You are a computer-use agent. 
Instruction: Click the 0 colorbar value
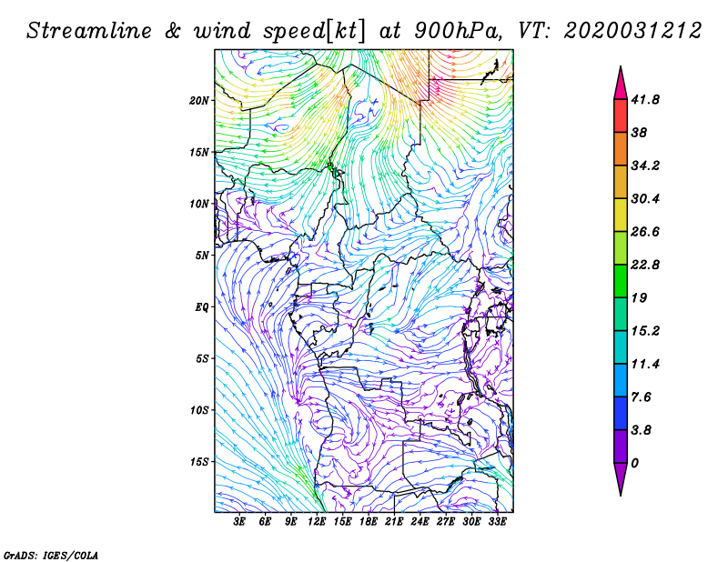634,463
